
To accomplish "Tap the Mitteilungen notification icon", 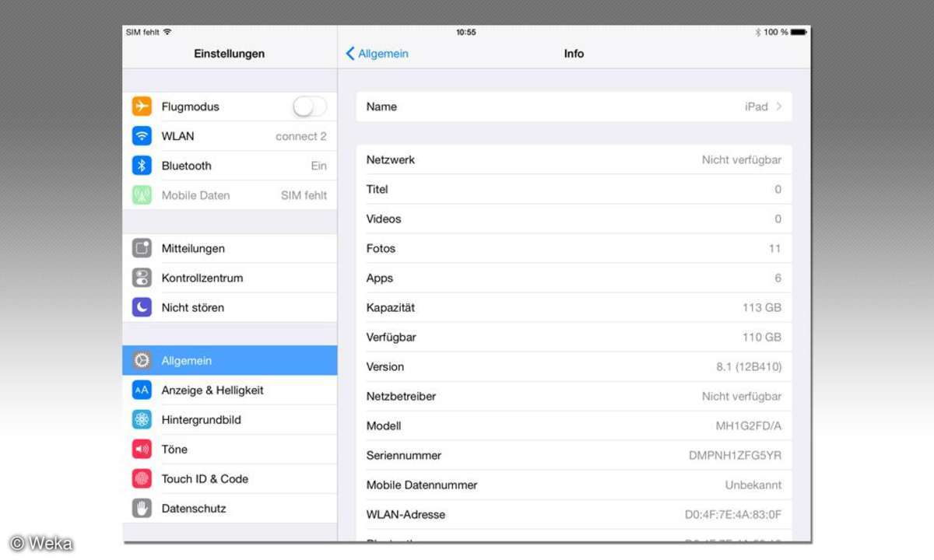I will tap(142, 248).
